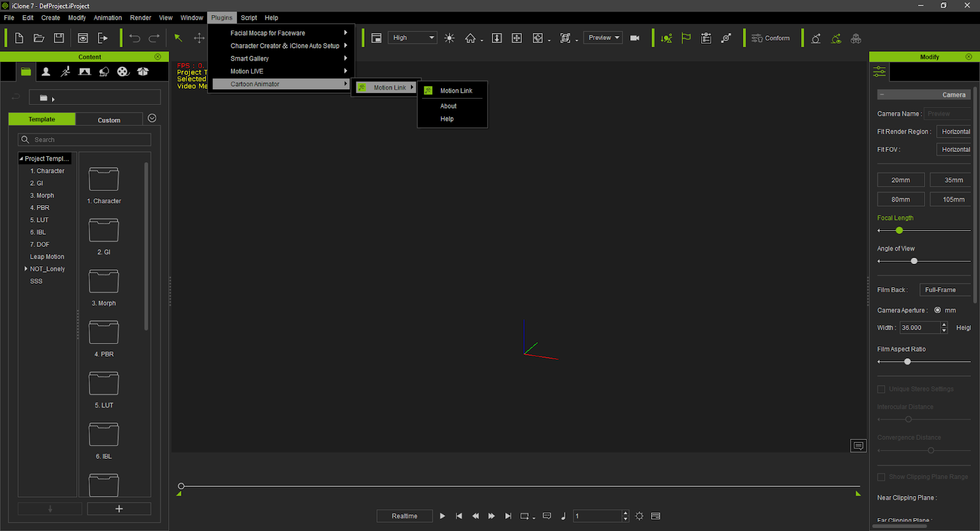Click the circular chevron next to Custom tab
Viewport: 980px width, 531px height.
coord(152,118)
